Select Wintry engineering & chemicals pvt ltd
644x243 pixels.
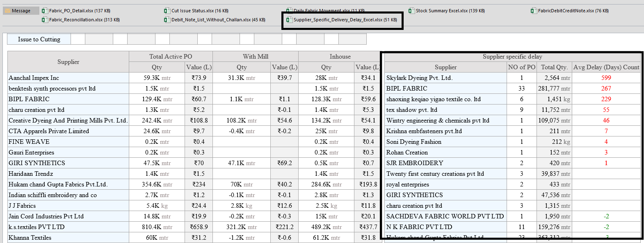[x=445, y=120]
